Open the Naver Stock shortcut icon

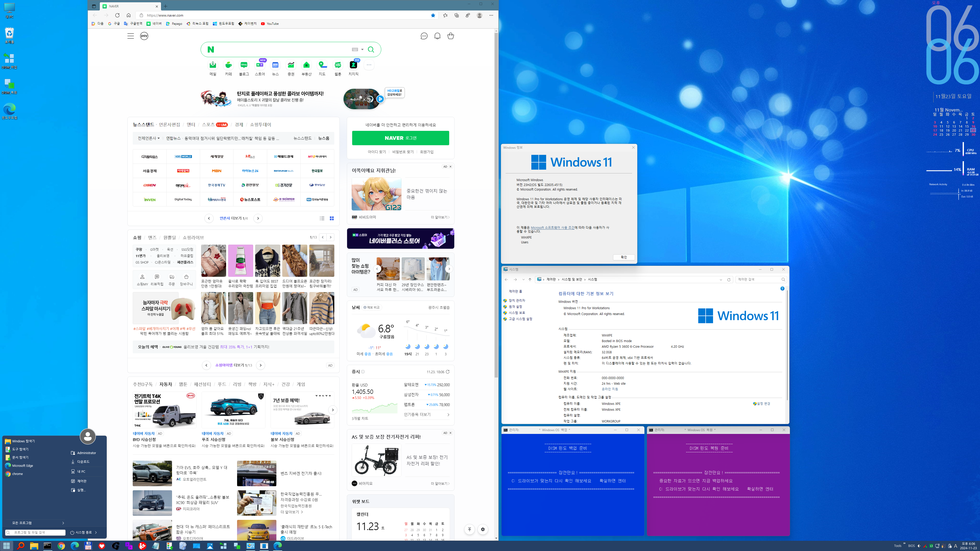coord(291,65)
